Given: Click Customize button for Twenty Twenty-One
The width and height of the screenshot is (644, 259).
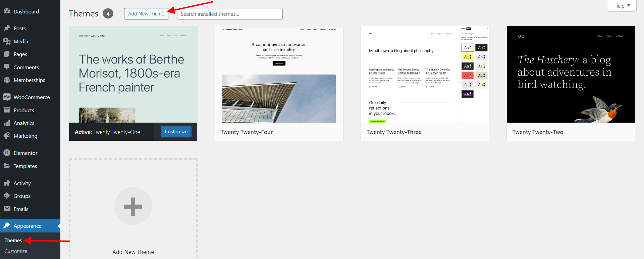Looking at the screenshot, I should [176, 132].
